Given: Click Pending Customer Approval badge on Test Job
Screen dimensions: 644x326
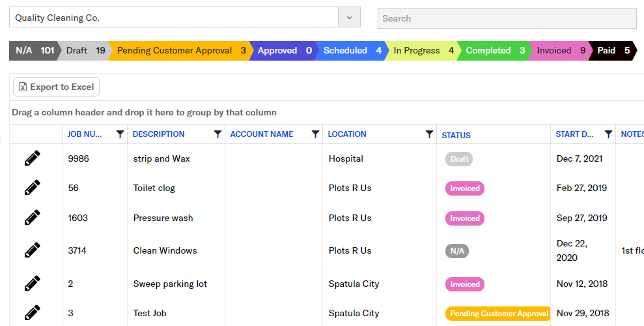Looking at the screenshot, I should 498,313.
